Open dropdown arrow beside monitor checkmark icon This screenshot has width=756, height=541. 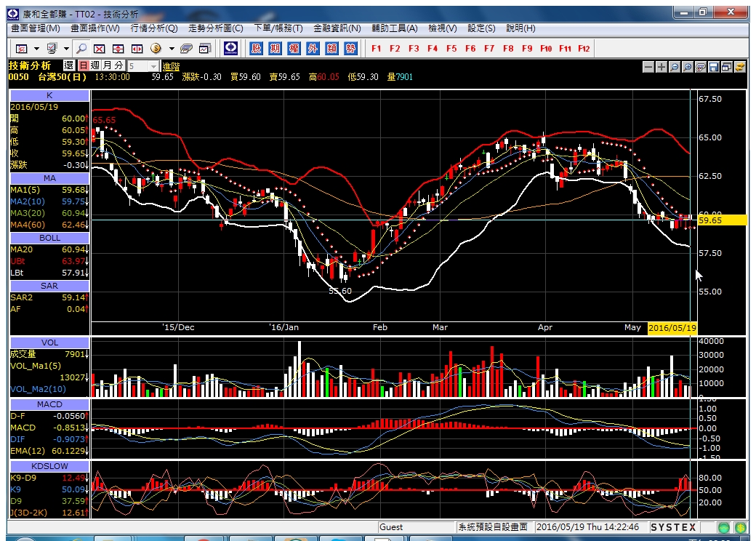coord(66,49)
